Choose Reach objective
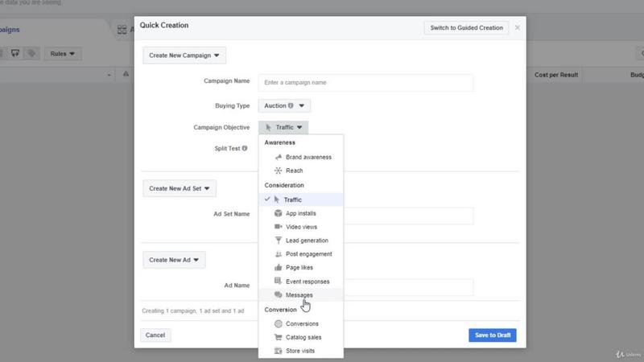The width and height of the screenshot is (644, 362). click(x=301, y=171)
